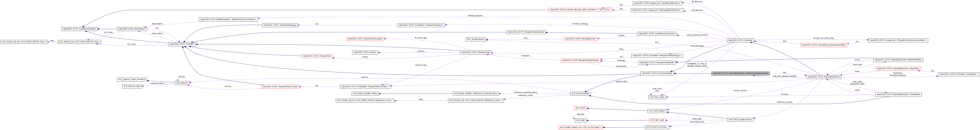Click the ACE_Reactor node

pyautogui.click(x=182, y=83)
